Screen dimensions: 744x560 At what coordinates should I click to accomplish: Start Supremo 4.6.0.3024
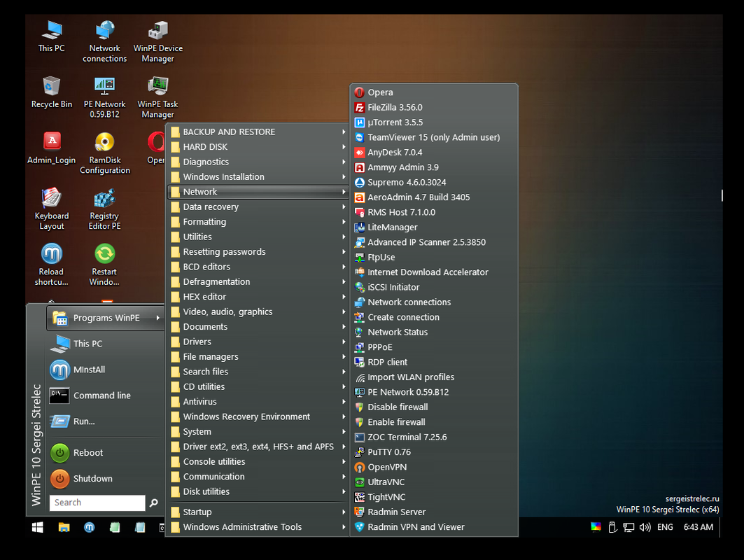tap(434, 182)
